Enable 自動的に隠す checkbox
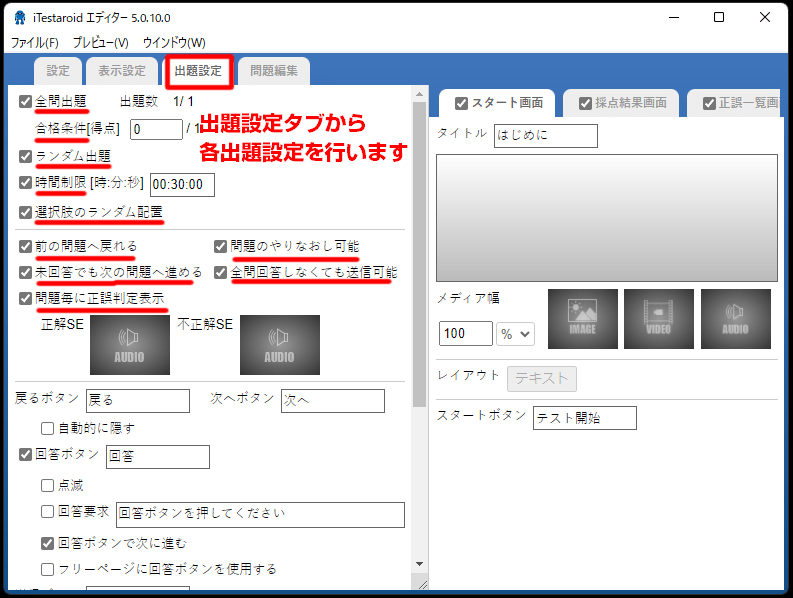 coord(48,429)
